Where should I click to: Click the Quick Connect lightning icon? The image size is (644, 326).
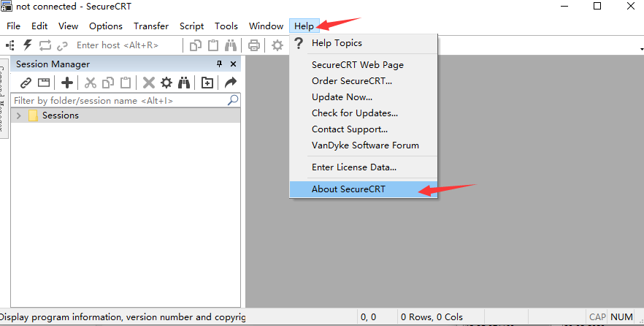(x=28, y=45)
